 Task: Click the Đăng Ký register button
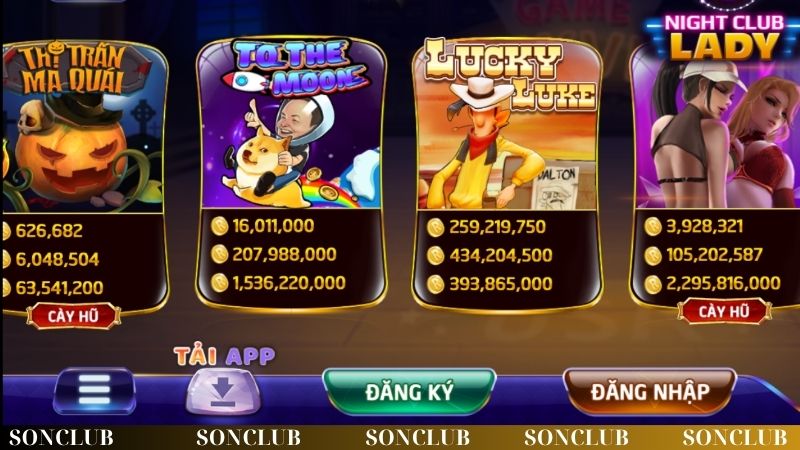[409, 392]
